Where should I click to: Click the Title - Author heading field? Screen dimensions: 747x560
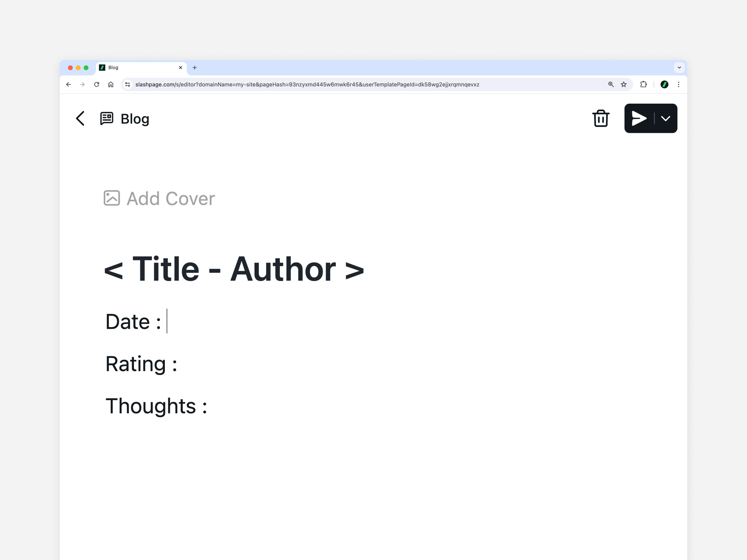(234, 269)
